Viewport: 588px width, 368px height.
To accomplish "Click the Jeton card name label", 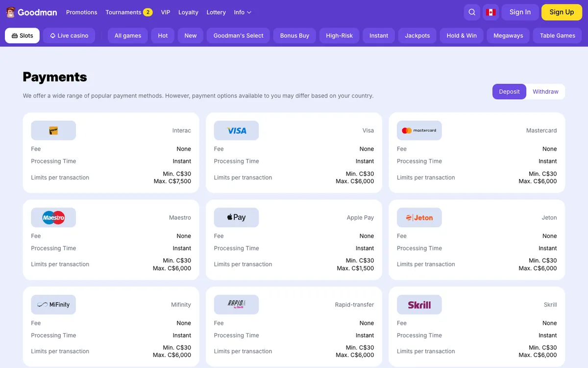I will (x=549, y=217).
